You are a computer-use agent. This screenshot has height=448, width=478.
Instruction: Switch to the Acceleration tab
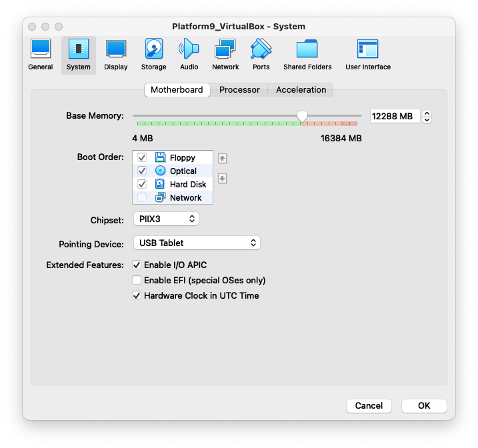pos(301,90)
